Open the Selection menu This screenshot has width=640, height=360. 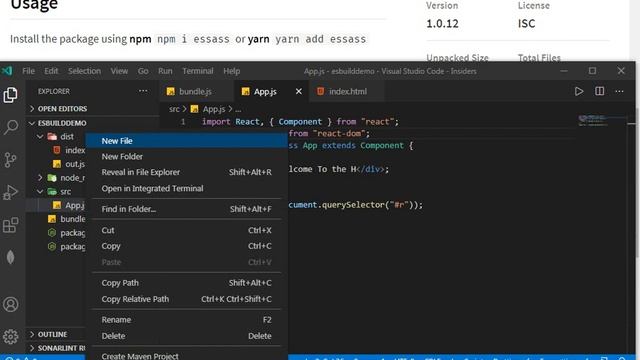point(84,71)
